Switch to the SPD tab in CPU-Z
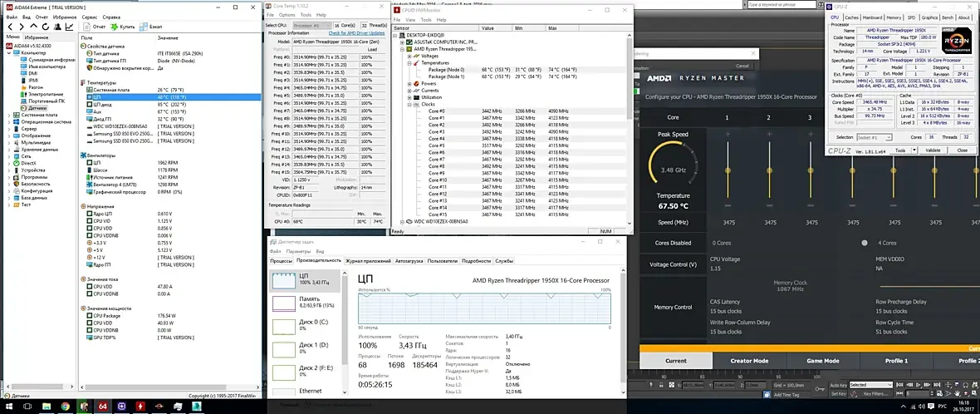The width and height of the screenshot is (980, 414). pyautogui.click(x=911, y=17)
